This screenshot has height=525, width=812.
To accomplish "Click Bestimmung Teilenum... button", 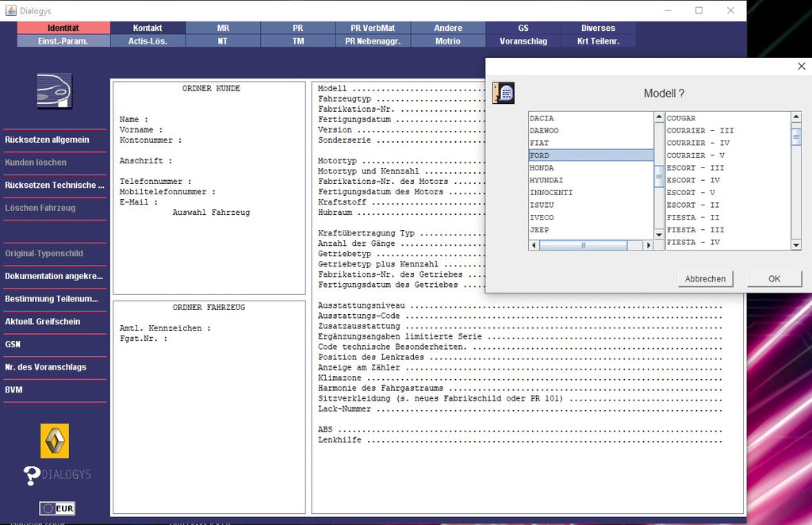I will [x=55, y=299].
